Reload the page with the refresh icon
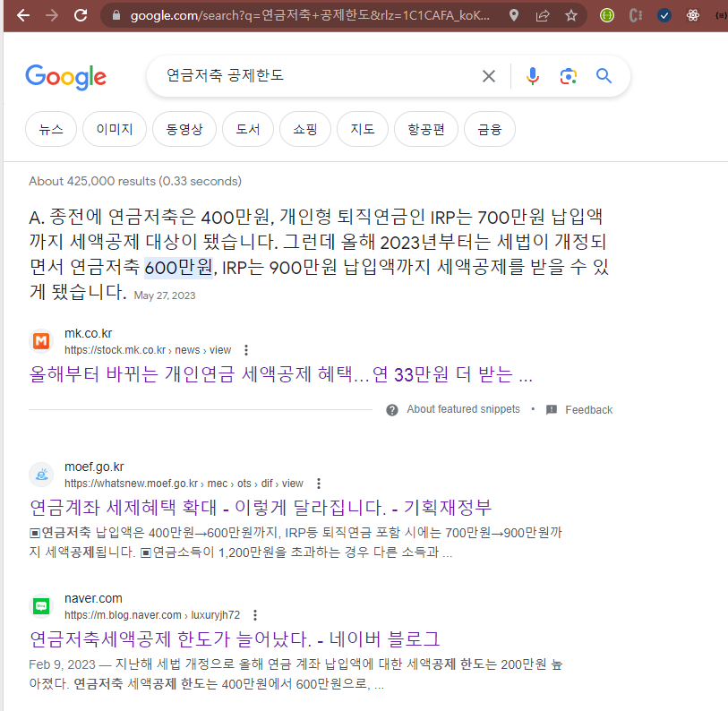Screen dimensions: 728x711 tap(81, 15)
